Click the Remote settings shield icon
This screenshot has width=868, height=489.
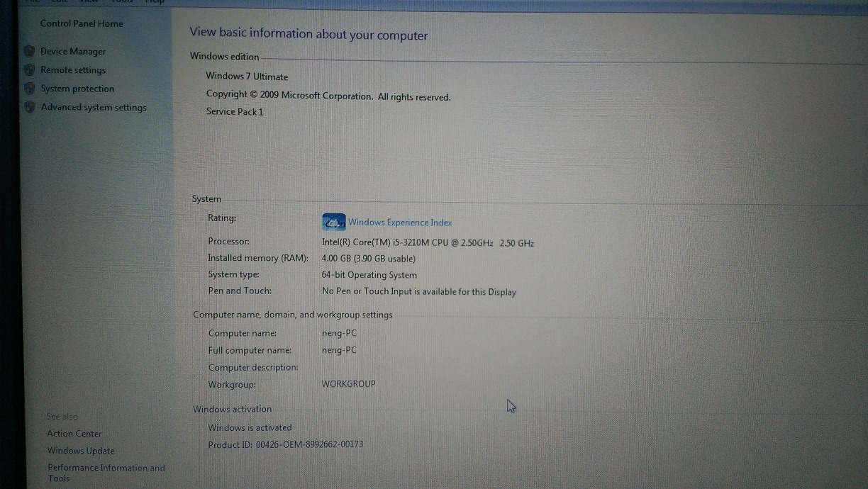29,69
